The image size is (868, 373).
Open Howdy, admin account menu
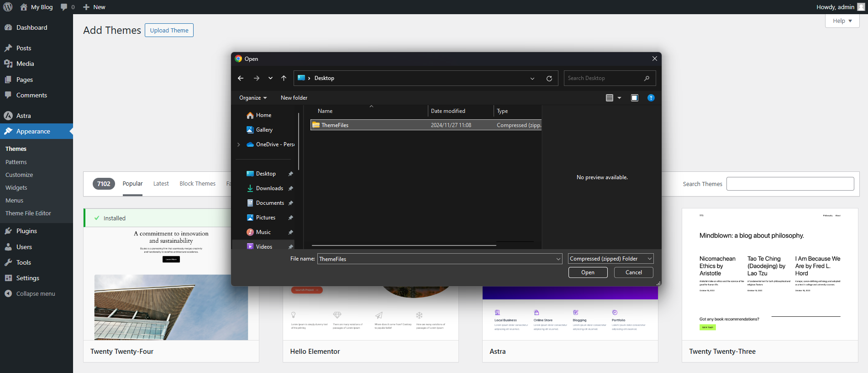(840, 7)
